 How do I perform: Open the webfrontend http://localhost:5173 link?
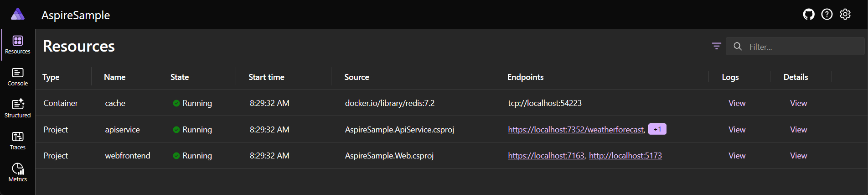point(625,156)
